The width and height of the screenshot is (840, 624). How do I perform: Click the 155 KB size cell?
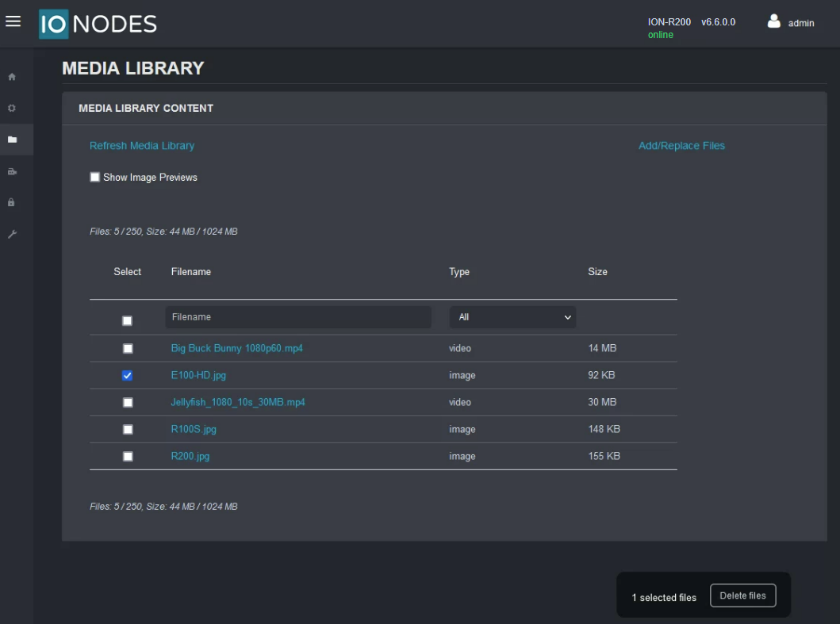pyautogui.click(x=604, y=456)
